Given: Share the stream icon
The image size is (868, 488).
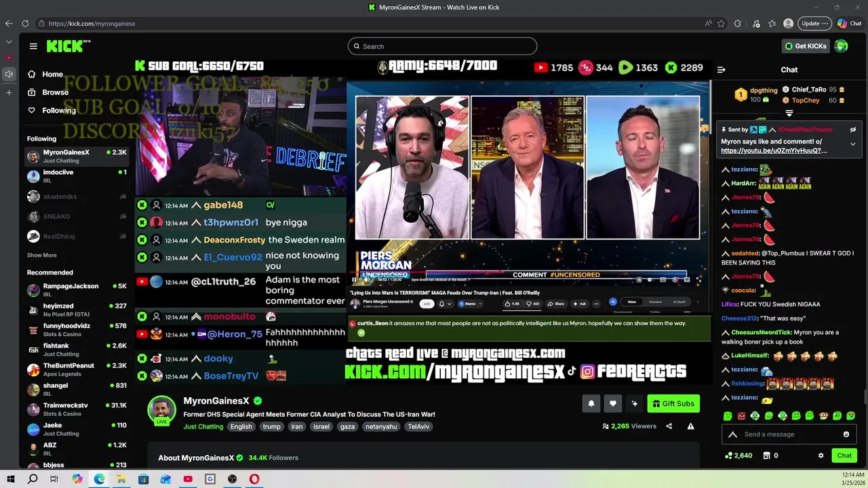Looking at the screenshot, I should pyautogui.click(x=669, y=426).
